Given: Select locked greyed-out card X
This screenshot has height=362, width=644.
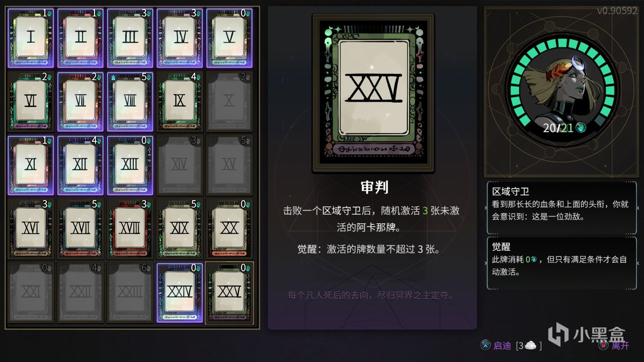Looking at the screenshot, I should [229, 102].
